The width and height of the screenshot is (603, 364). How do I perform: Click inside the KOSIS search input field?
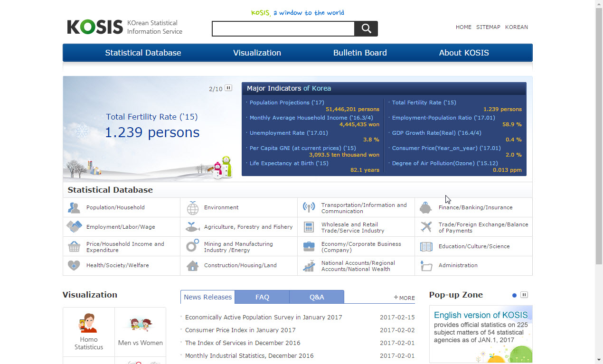coord(283,29)
